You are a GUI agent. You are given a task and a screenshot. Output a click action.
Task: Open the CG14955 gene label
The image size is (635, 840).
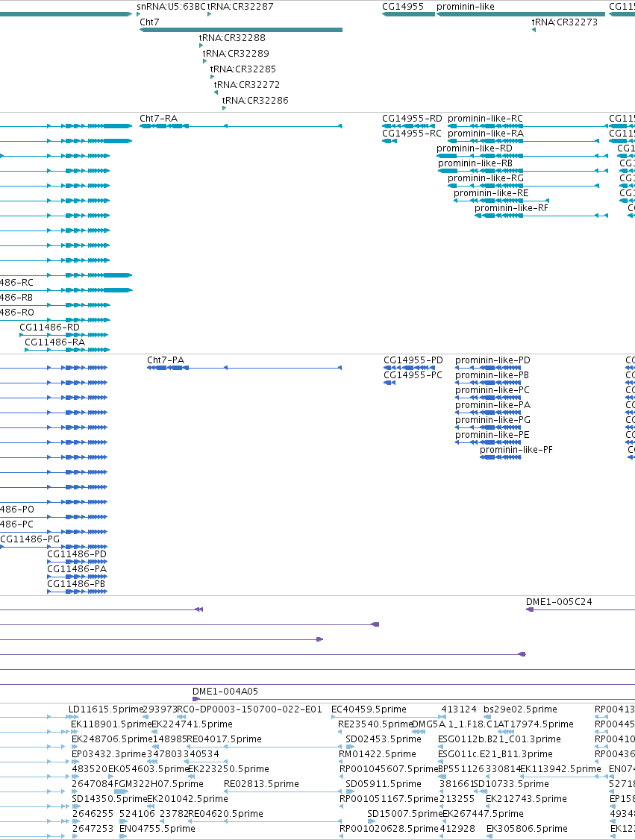click(x=403, y=7)
